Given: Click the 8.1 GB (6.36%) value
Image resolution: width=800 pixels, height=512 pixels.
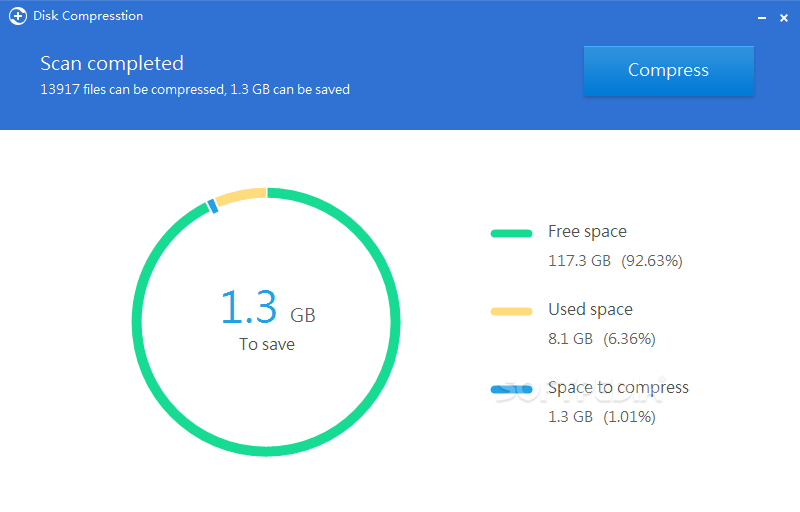Looking at the screenshot, I should point(602,339).
